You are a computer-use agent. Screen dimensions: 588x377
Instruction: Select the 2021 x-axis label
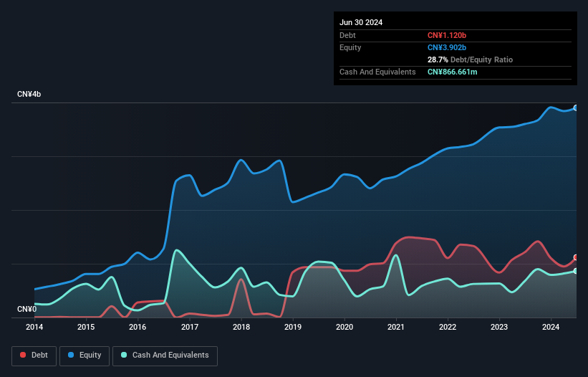[x=396, y=327]
